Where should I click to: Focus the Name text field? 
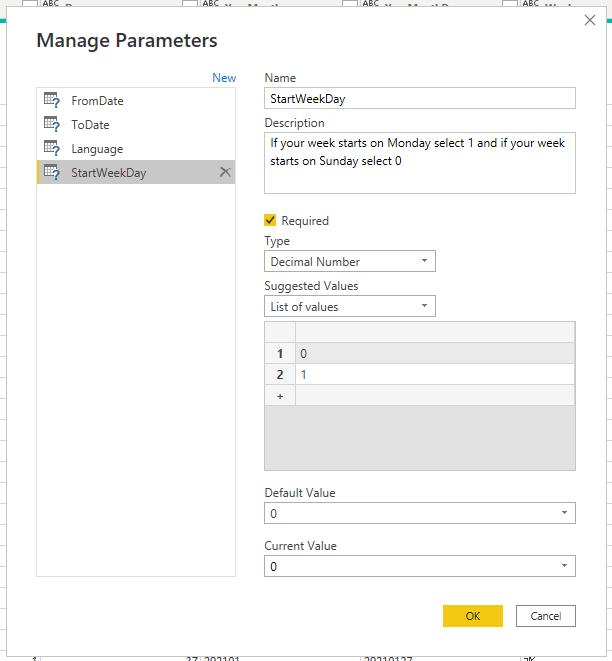pos(420,98)
